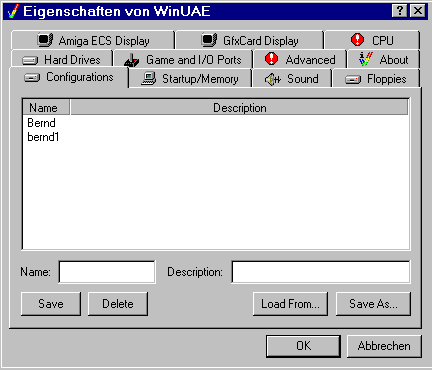Viewport: 432px width, 370px height.
Task: Cancel with the Abbrechen button
Action: point(384,346)
